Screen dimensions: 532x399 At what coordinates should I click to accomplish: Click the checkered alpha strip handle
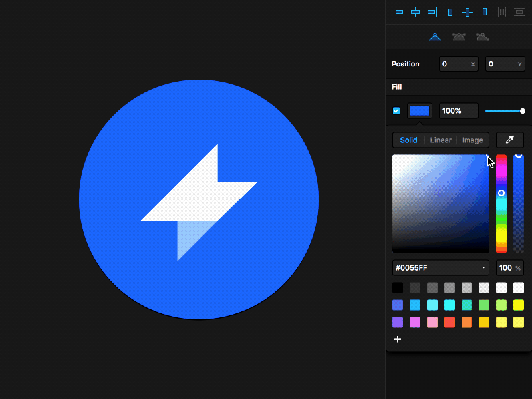pyautogui.click(x=518, y=156)
